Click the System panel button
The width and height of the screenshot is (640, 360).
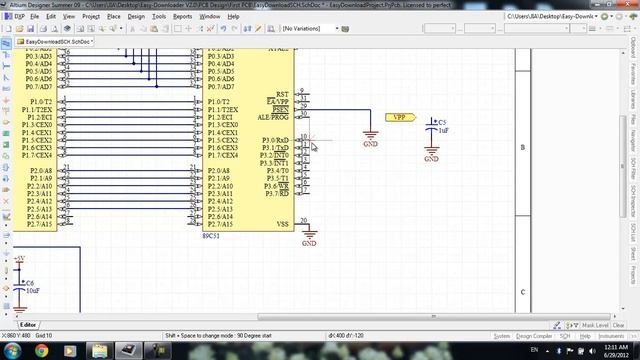coord(502,336)
